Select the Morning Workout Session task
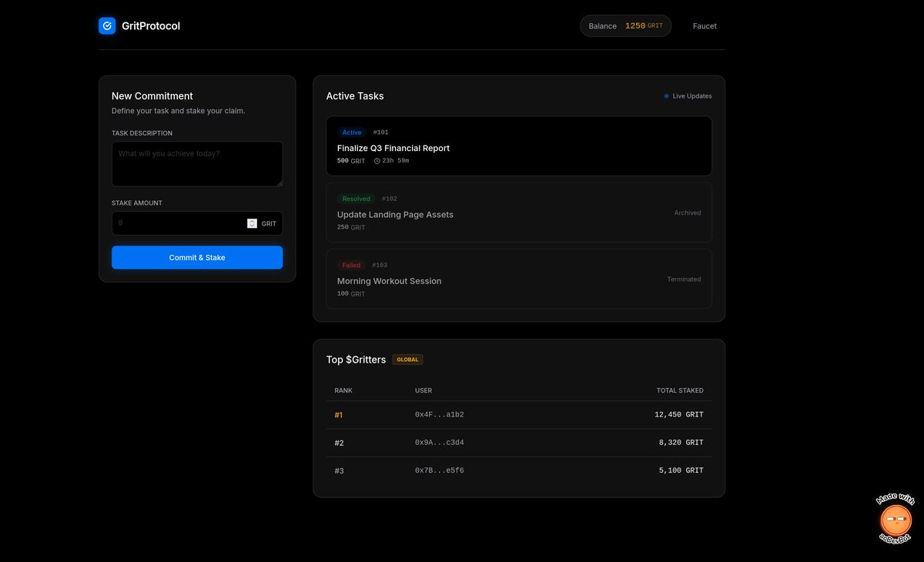Viewport: 924px width, 562px height. tap(519, 279)
